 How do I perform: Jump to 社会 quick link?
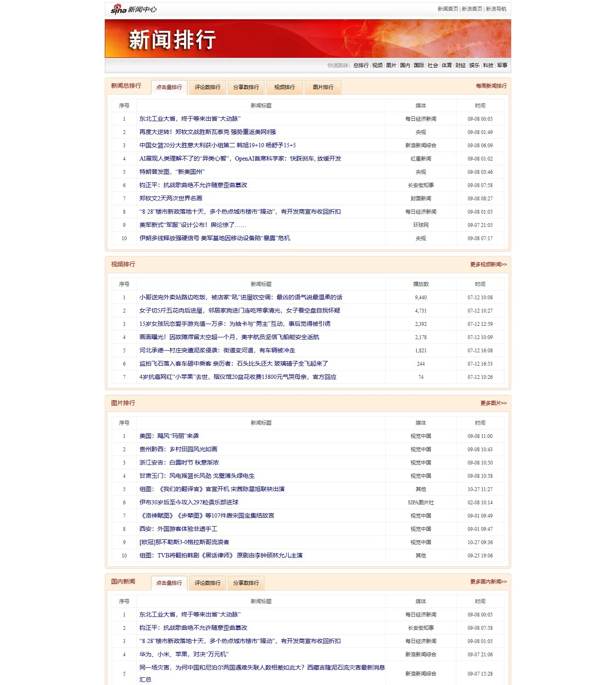(x=433, y=66)
